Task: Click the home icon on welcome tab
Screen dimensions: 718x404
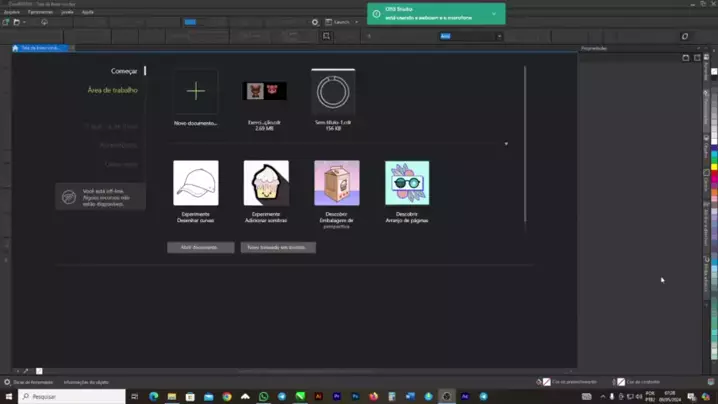Action: 15,48
